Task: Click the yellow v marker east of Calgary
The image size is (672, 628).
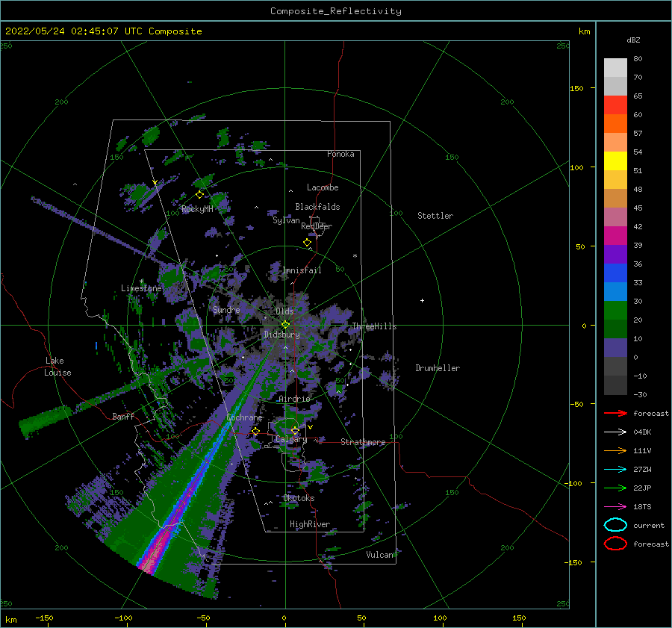Action: point(310,427)
